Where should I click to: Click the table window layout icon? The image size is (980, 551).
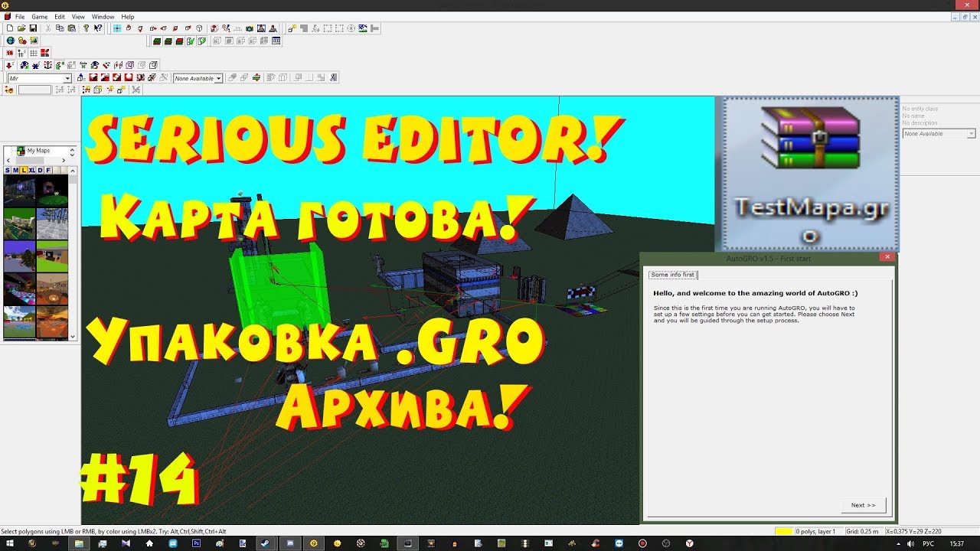(x=276, y=41)
